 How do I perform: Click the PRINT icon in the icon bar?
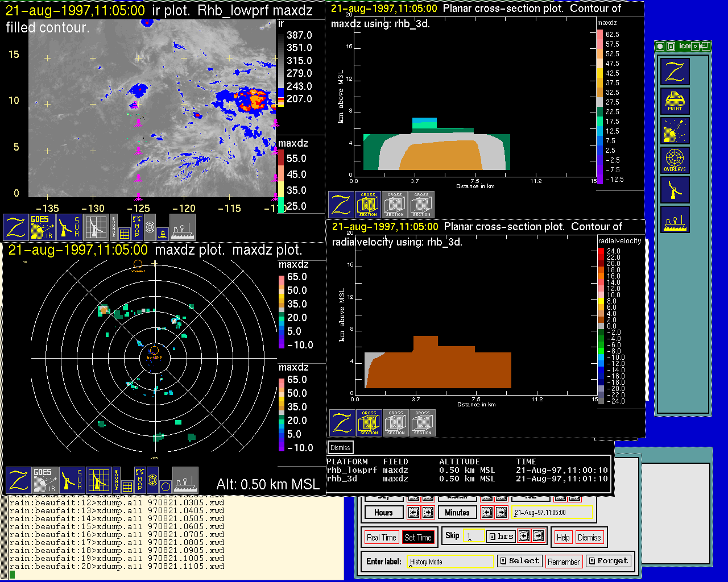click(675, 102)
